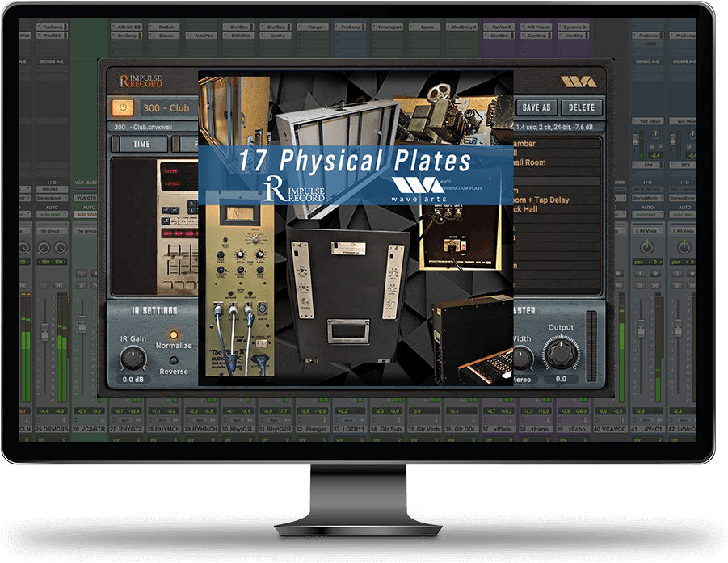Select the '38 xHarm' track name

[x=535, y=430]
